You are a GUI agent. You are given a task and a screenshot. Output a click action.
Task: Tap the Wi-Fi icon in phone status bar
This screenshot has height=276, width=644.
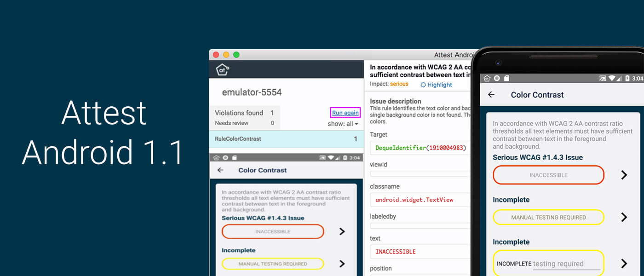612,79
